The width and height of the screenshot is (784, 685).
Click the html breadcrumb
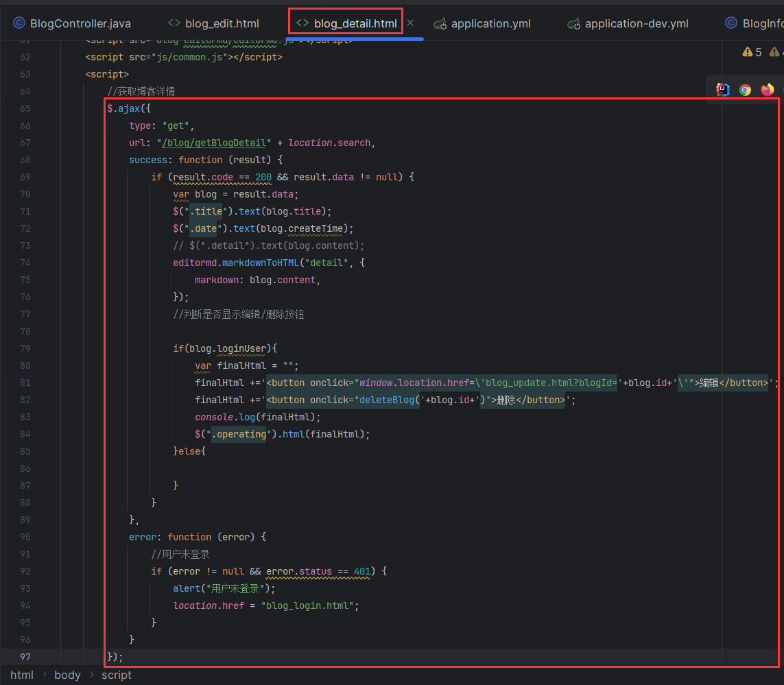point(22,675)
